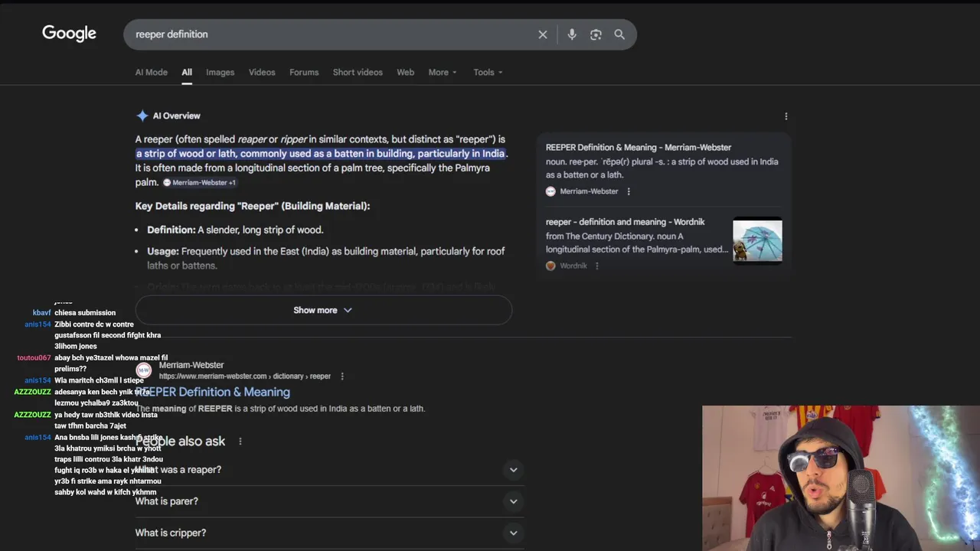Click chat username kbavf
Image resolution: width=980 pixels, height=551 pixels.
[x=41, y=313]
